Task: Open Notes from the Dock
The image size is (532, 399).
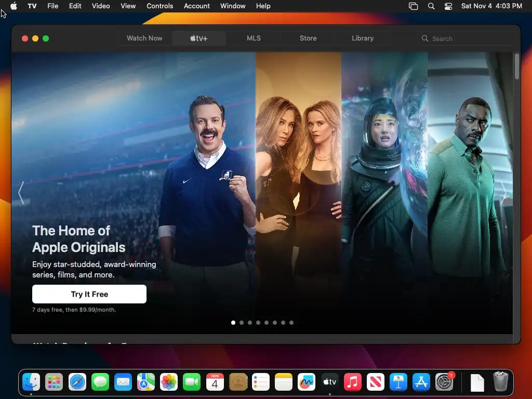Action: pos(284,382)
